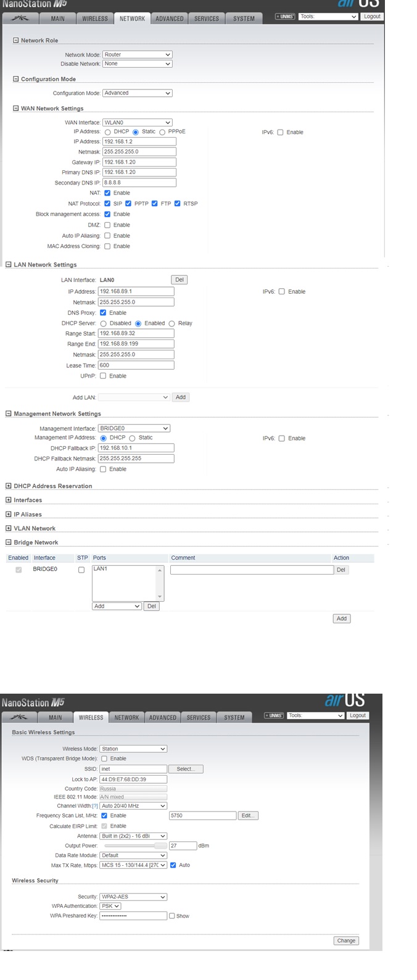Image resolution: width=417 pixels, height=980 pixels.
Task: Open the WPA Authentication PSK dropdown
Action: click(x=110, y=906)
